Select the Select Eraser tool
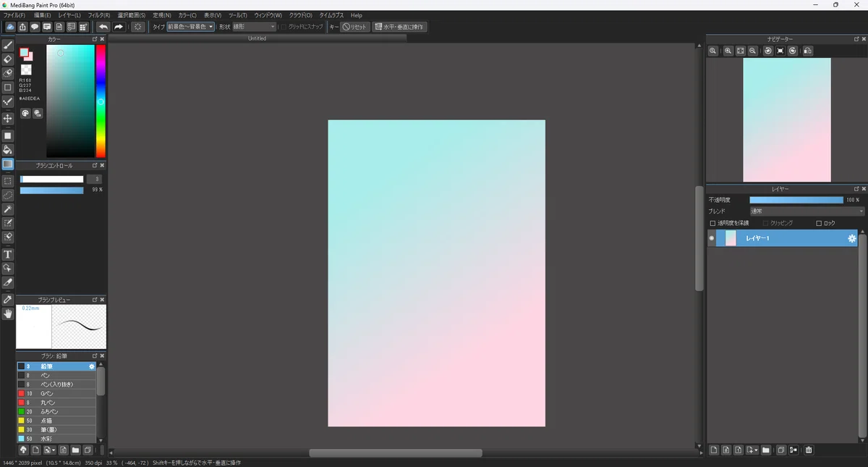Screen dimensions: 868x467 point(8,237)
